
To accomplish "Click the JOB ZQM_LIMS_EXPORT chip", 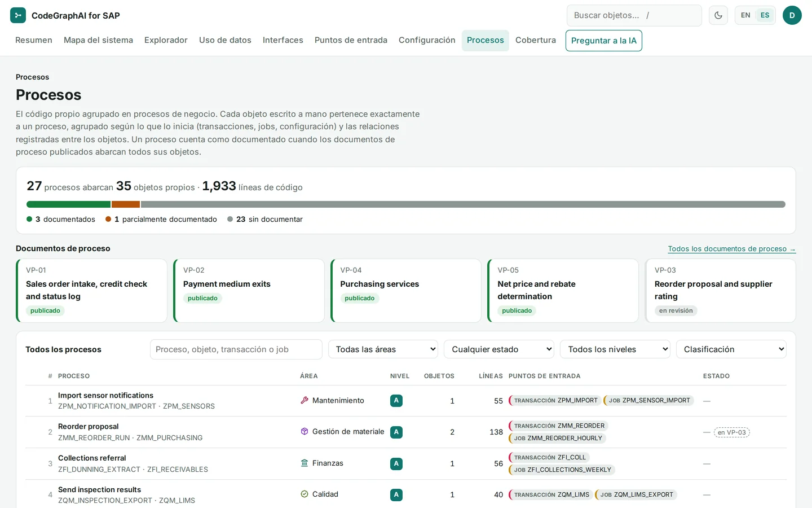I will point(636,494).
